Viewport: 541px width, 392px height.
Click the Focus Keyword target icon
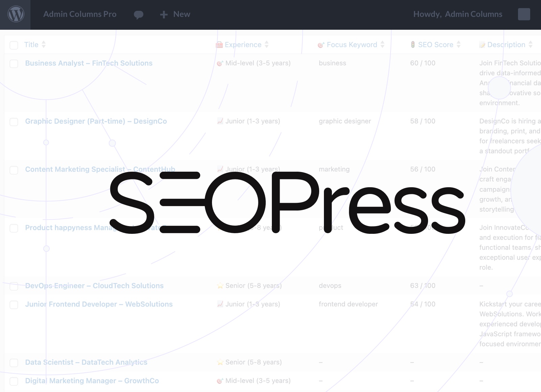coord(321,45)
